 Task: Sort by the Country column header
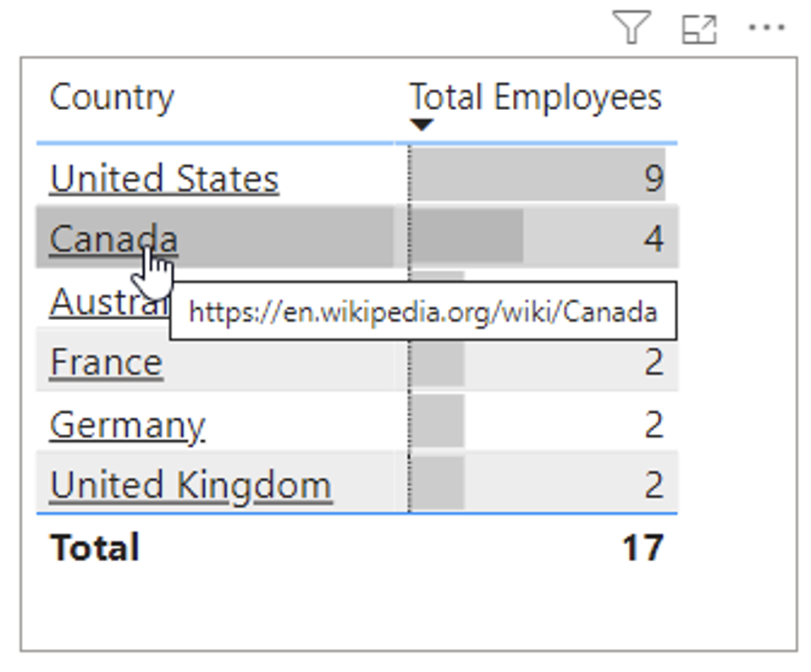tap(112, 97)
